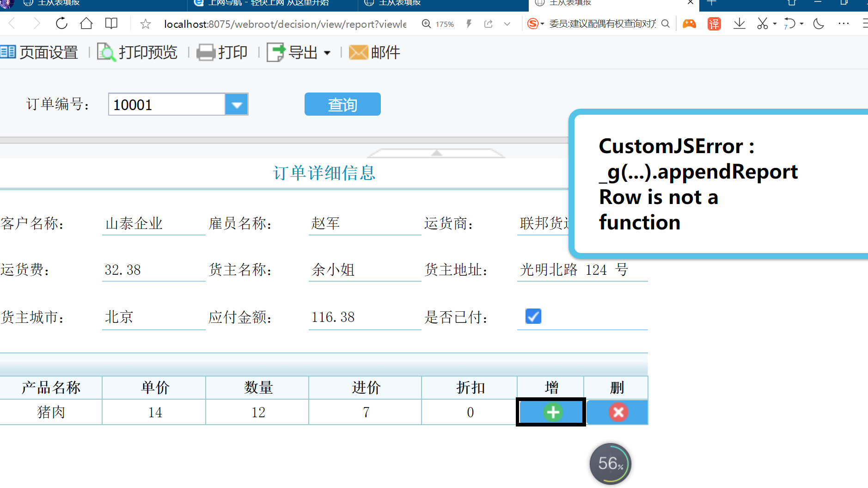Collapse the parameter panel arrow handle
The width and height of the screenshot is (868, 488).
point(436,153)
